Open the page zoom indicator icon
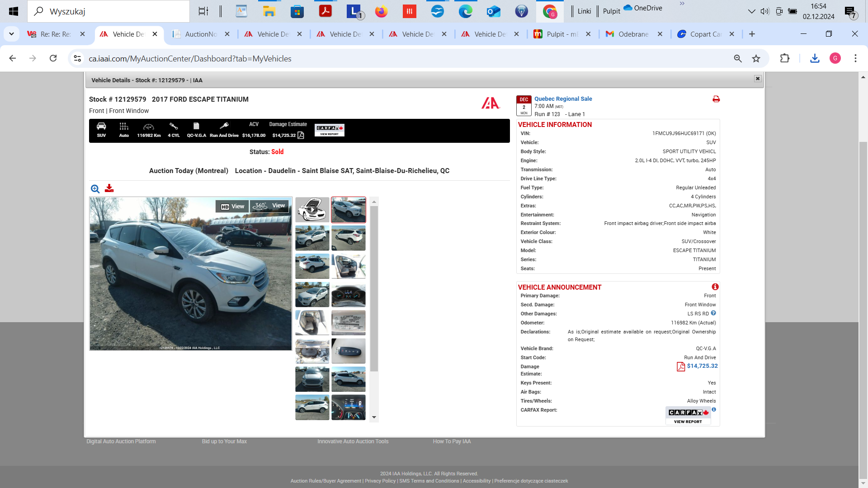 (738, 59)
